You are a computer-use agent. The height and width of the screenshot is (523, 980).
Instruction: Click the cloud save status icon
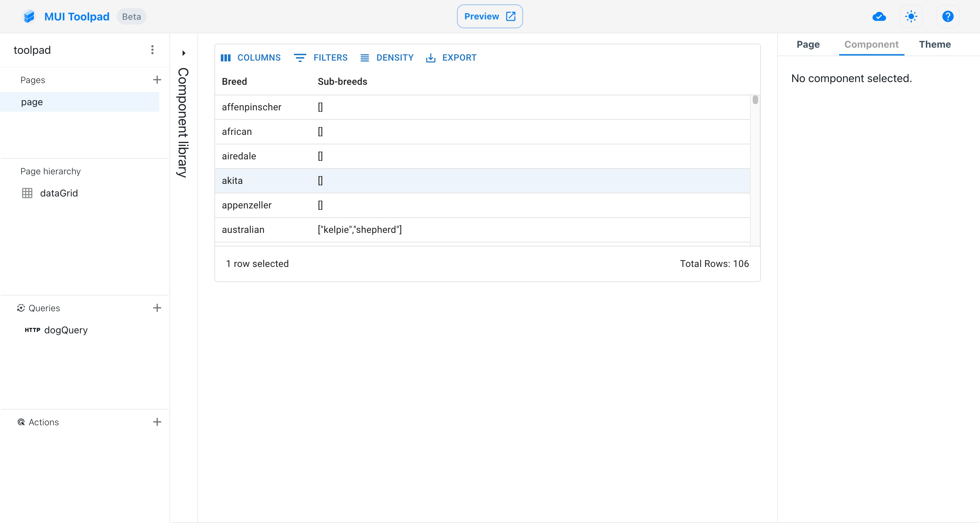pos(879,17)
